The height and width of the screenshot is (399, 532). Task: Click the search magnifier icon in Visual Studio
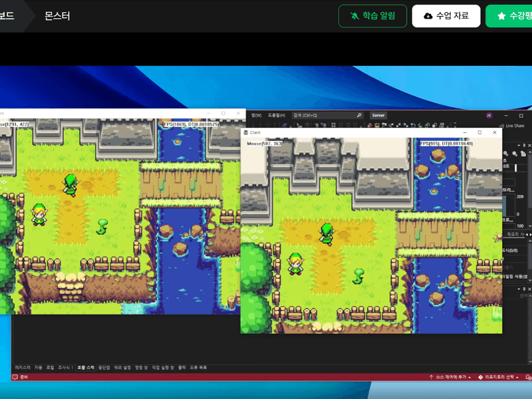[x=359, y=115]
